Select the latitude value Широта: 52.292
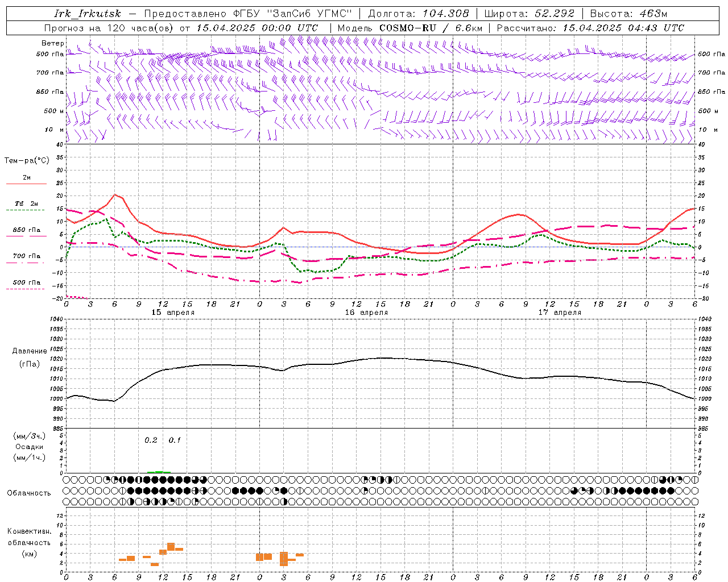Screen dimensions: 728x582 tap(530, 14)
